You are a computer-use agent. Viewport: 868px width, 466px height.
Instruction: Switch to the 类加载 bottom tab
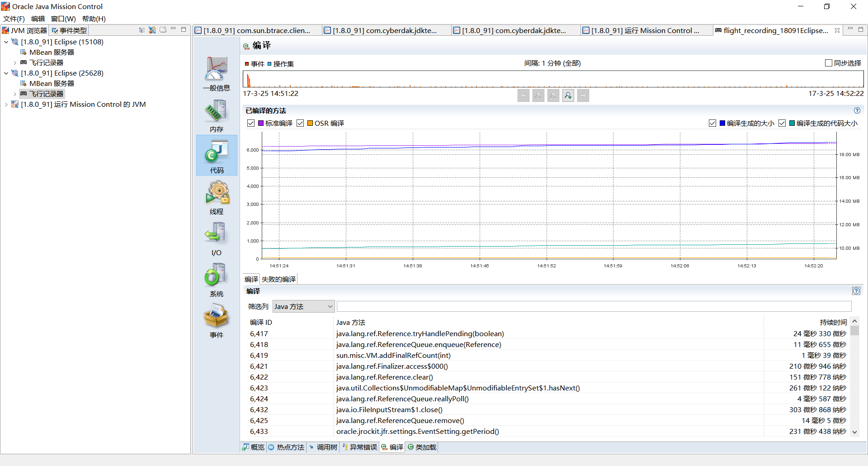tap(422, 447)
